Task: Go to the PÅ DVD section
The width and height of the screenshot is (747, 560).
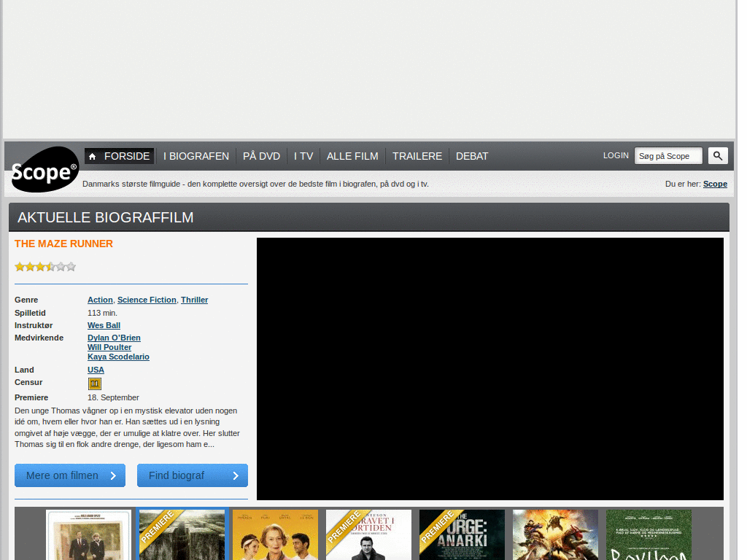Action: [262, 156]
